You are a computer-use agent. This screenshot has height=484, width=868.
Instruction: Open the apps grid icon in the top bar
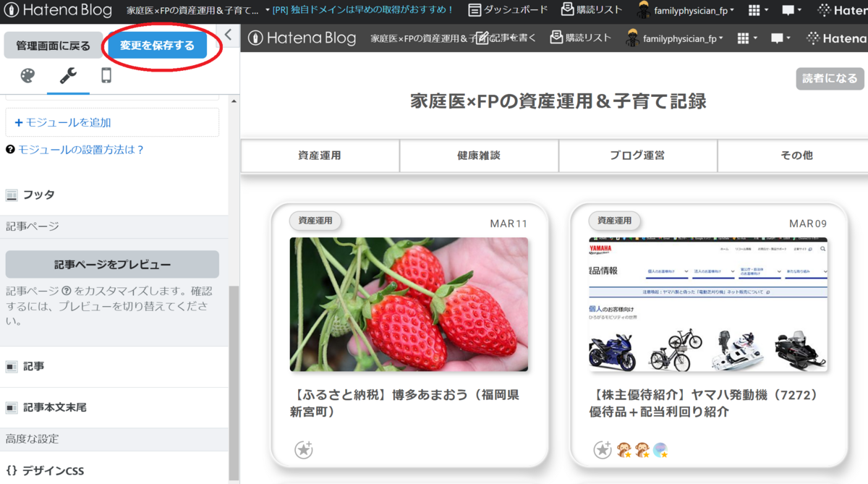point(758,10)
